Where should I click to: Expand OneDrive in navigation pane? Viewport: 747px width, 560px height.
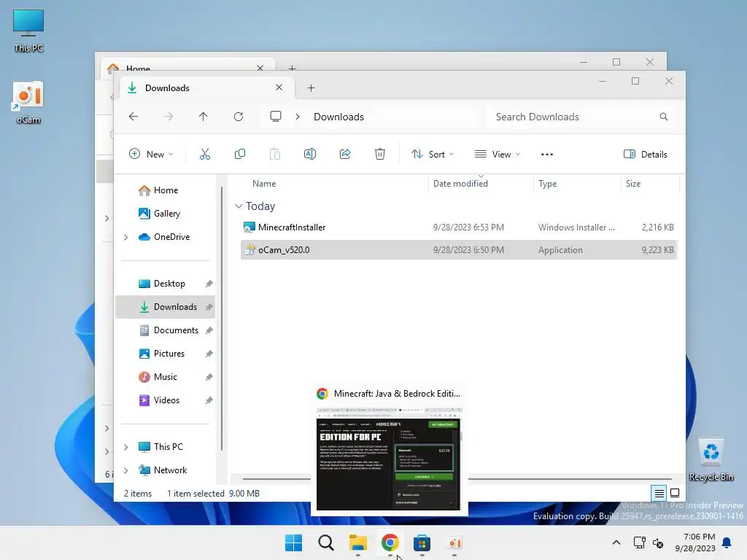tap(125, 237)
